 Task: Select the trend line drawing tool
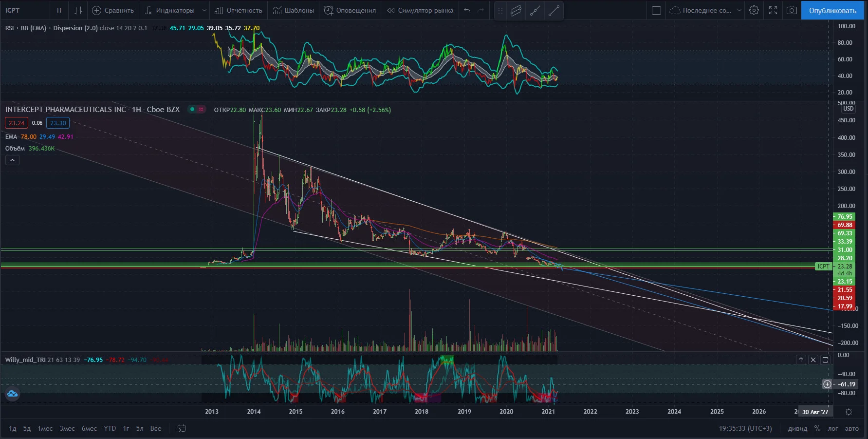pos(535,10)
